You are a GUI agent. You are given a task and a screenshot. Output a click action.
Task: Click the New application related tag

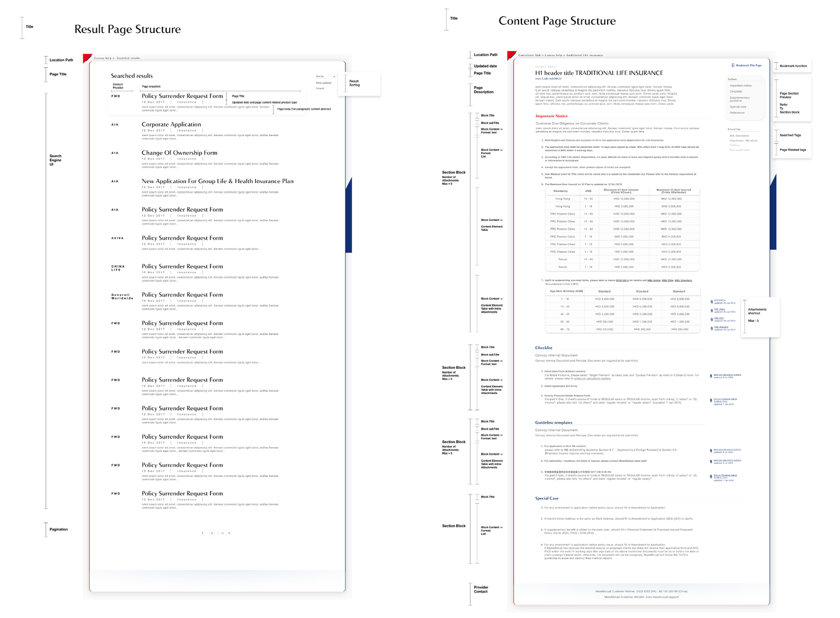coord(740,150)
